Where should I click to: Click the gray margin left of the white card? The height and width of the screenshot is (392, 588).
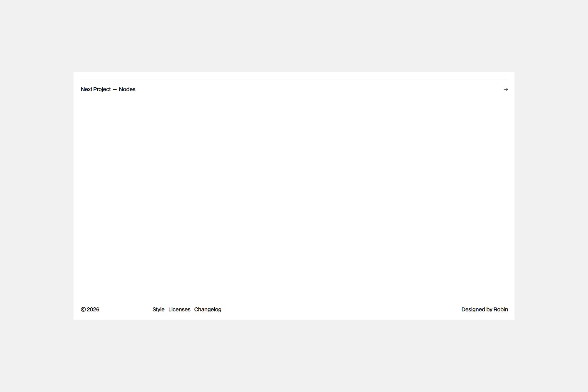click(x=37, y=196)
